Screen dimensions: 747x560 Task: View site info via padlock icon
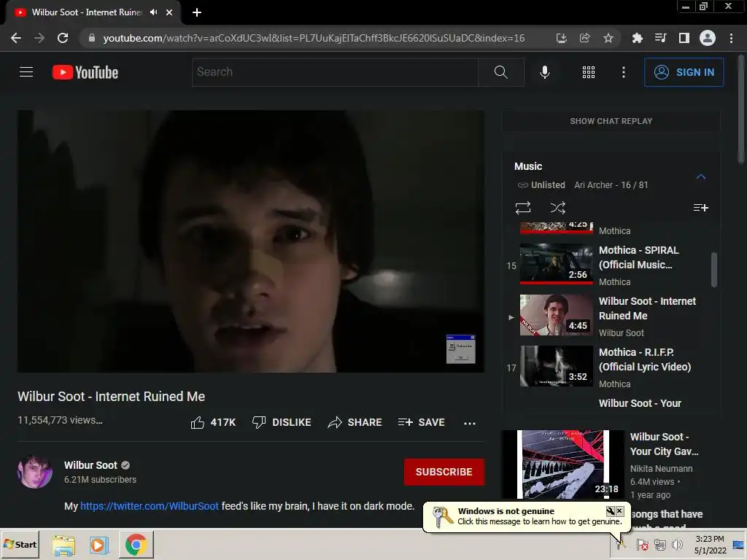[x=92, y=38]
